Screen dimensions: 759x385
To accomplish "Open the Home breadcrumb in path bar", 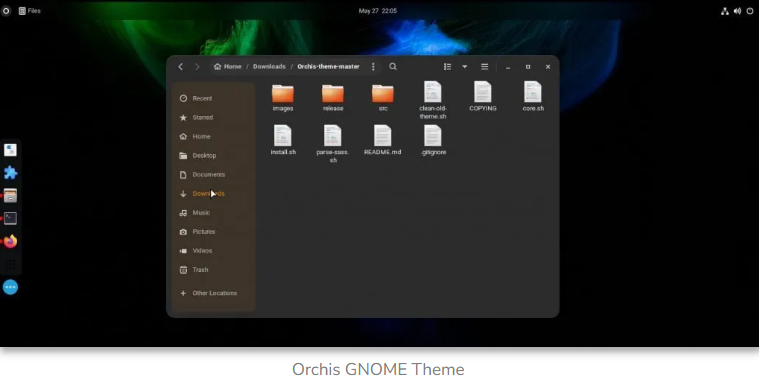I will (x=228, y=67).
